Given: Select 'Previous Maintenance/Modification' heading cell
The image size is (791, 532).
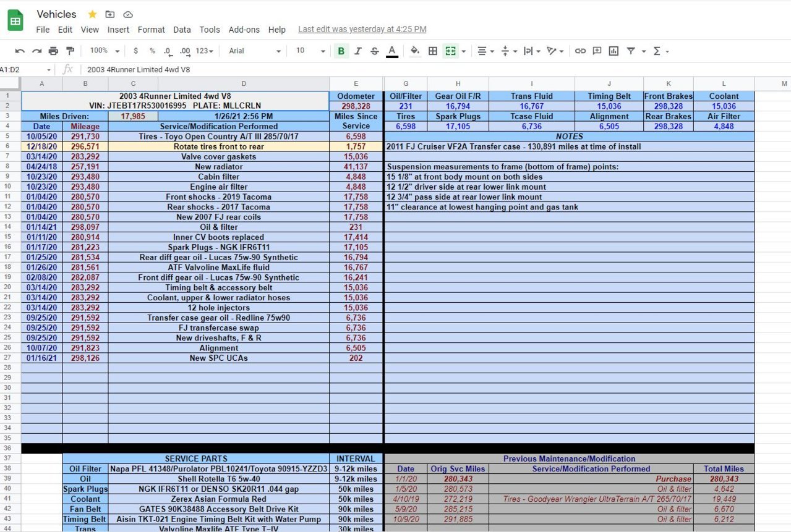Looking at the screenshot, I should [x=569, y=458].
